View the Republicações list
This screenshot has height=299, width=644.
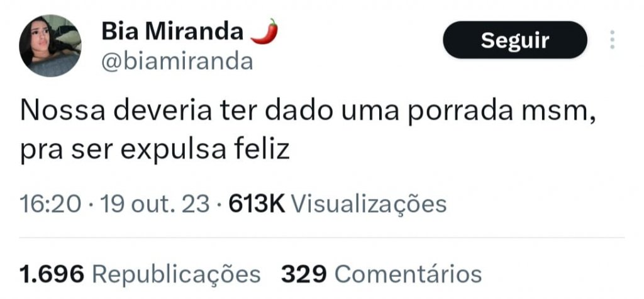176,274
